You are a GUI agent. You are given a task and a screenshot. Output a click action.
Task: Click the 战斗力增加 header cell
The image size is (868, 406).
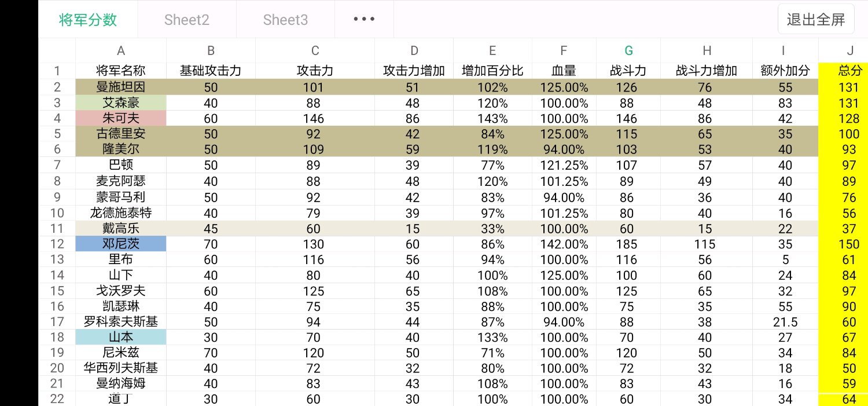coord(707,71)
